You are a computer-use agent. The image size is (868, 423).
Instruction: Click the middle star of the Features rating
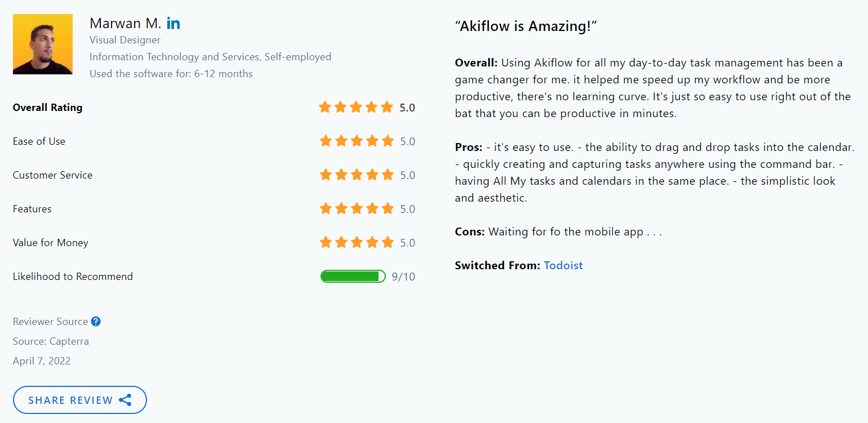356,208
